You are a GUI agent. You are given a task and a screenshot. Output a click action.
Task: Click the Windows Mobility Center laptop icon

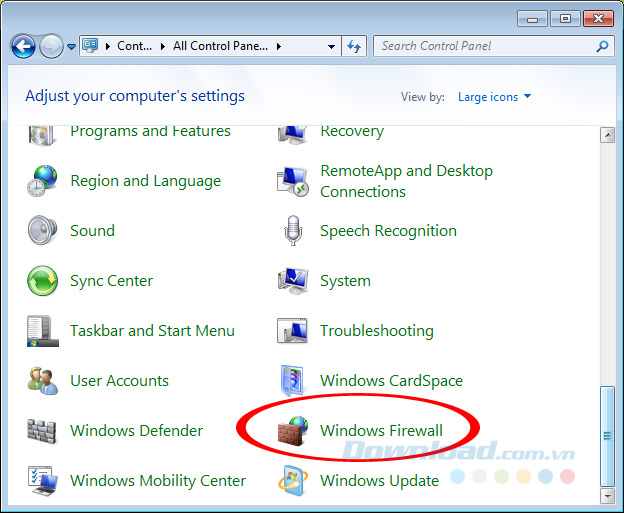[x=42, y=481]
